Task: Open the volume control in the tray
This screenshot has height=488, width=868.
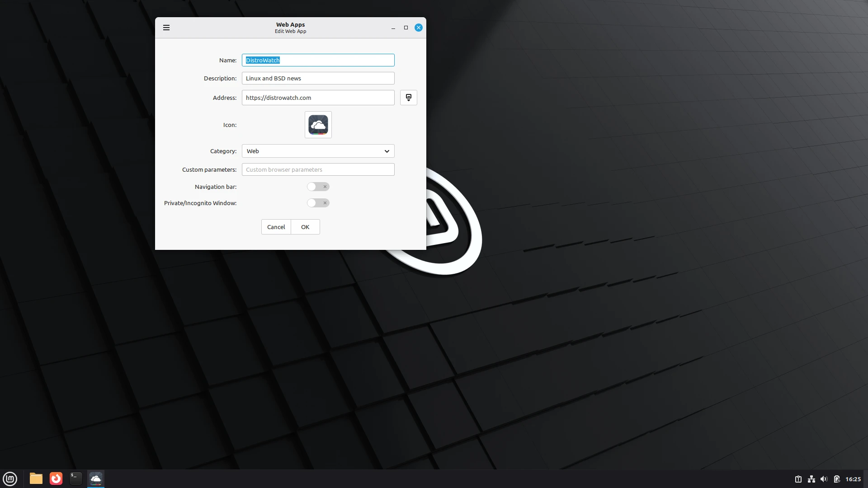Action: pos(824,479)
